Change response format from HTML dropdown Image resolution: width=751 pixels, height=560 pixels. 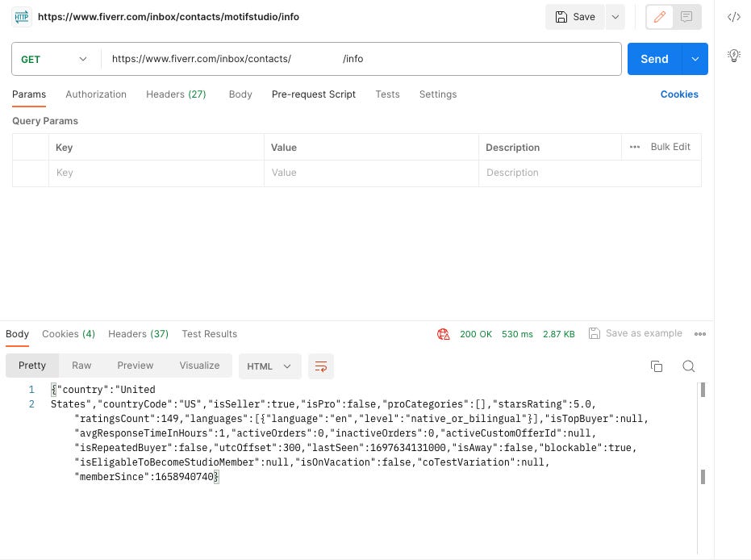pos(269,366)
